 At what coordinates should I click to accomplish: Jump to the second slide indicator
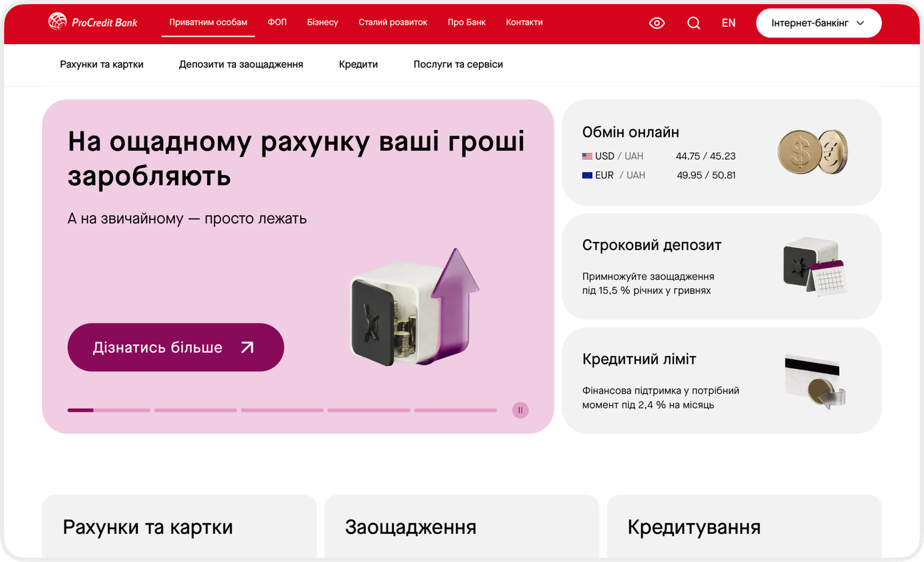(195, 410)
